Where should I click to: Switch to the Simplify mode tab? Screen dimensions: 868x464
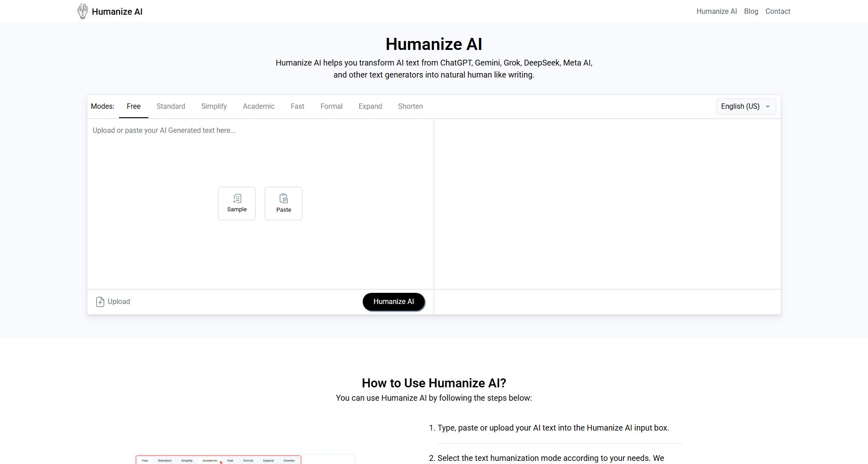pos(214,107)
